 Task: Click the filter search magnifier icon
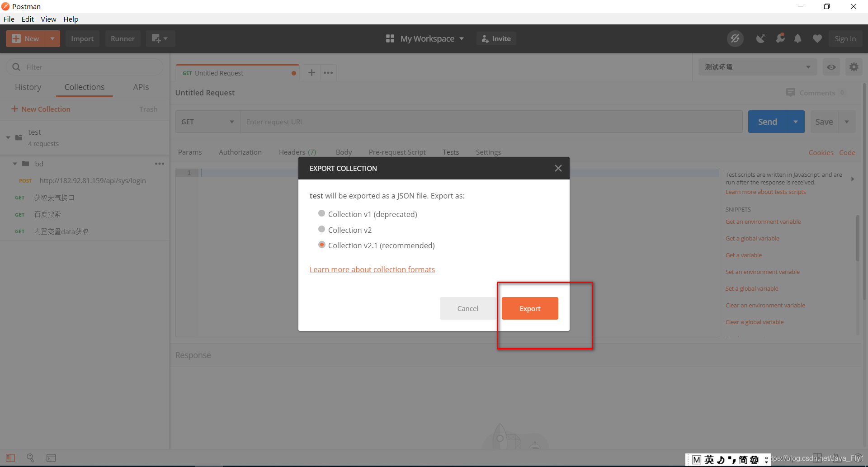click(x=16, y=67)
